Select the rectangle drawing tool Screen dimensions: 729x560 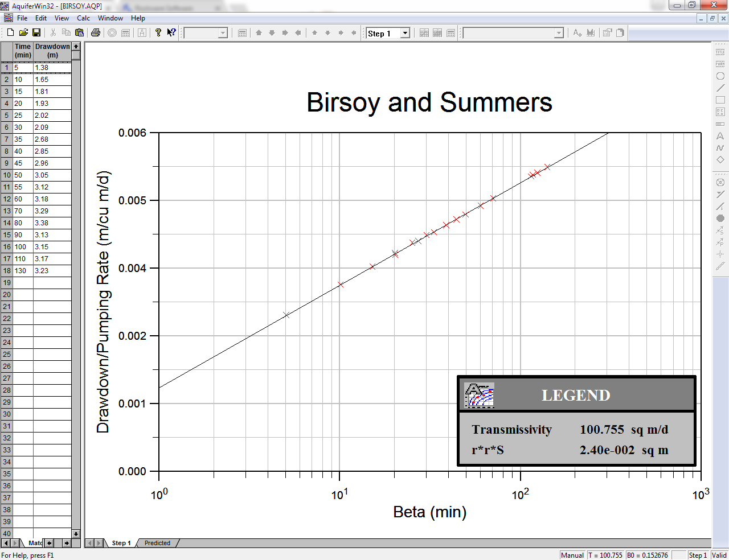pyautogui.click(x=720, y=100)
